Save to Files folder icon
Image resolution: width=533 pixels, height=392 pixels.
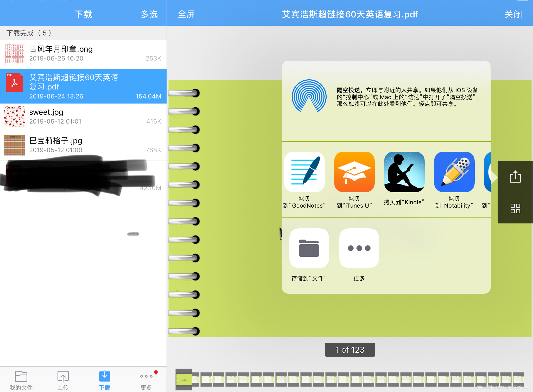pos(309,248)
